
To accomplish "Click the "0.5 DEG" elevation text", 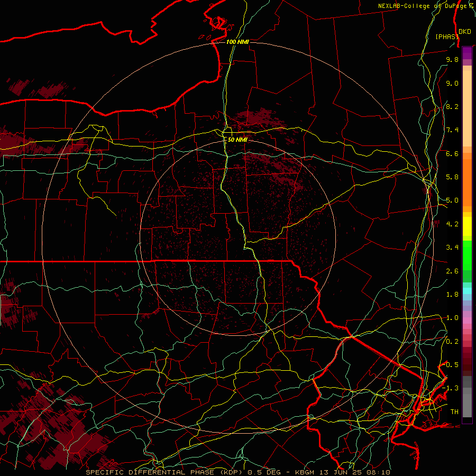I will coord(263,472).
